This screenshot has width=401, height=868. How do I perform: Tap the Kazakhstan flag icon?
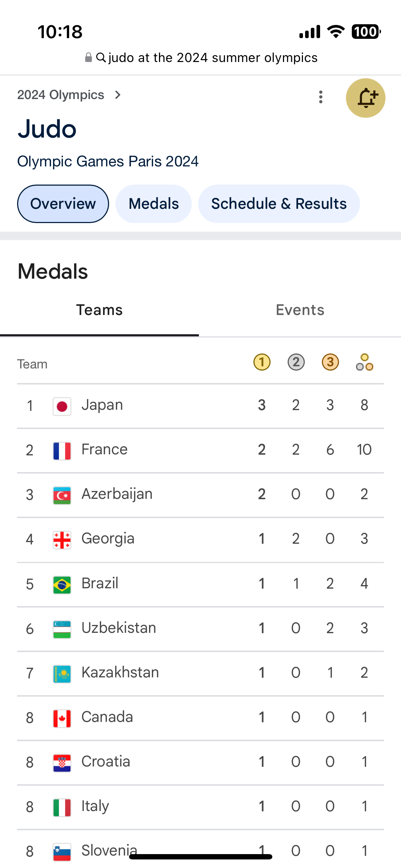click(62, 673)
